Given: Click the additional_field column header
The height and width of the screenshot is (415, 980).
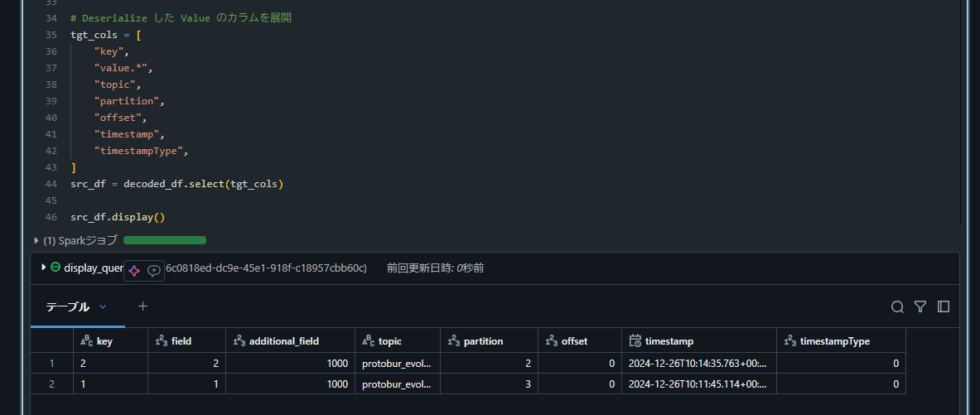Looking at the screenshot, I should (x=290, y=341).
